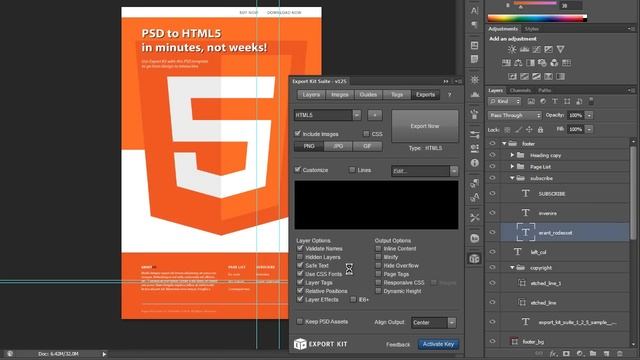Filter layers by pixel layers
The height and width of the screenshot is (360, 640).
(531, 101)
